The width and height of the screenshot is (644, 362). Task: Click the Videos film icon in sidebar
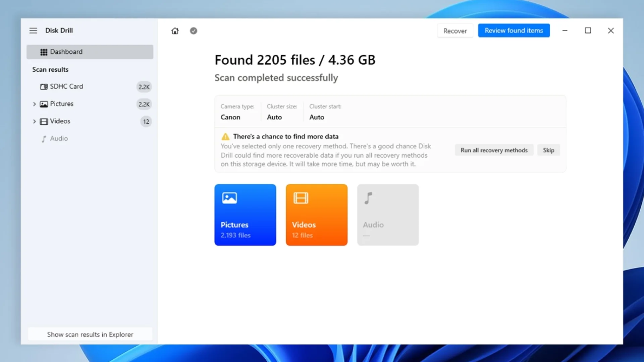click(44, 121)
